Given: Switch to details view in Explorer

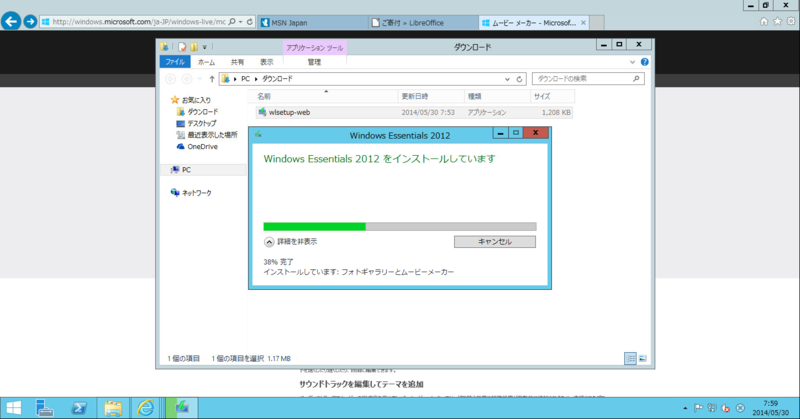Looking at the screenshot, I should click(631, 359).
